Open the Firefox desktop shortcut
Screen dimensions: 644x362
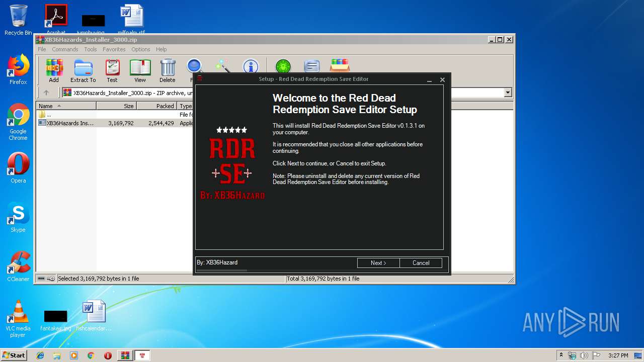pyautogui.click(x=18, y=69)
